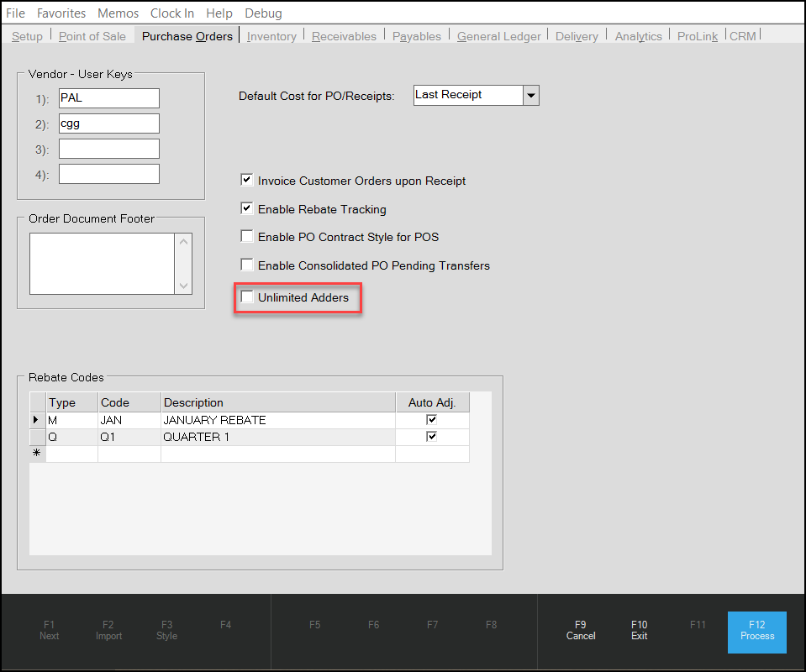Open the Delivery tab
806x672 pixels.
tap(577, 36)
